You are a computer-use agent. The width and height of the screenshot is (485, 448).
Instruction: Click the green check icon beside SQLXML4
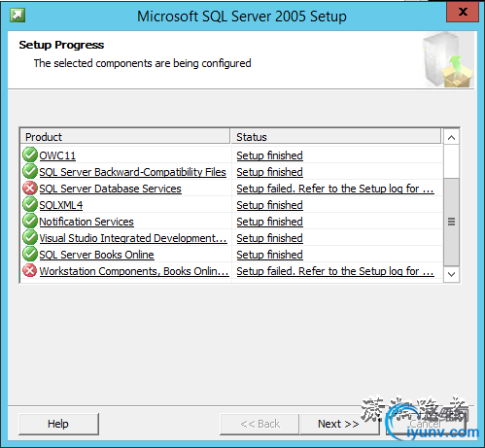pos(30,204)
